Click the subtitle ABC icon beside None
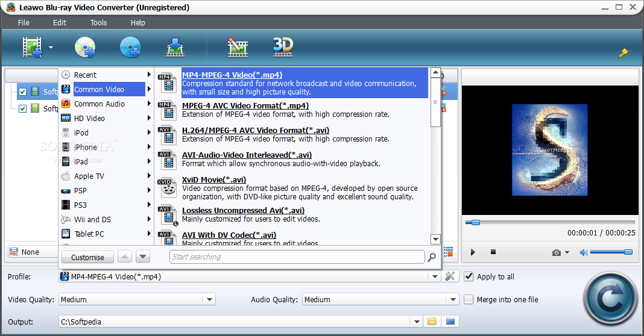Screen dimensions: 644x336 click(13, 252)
